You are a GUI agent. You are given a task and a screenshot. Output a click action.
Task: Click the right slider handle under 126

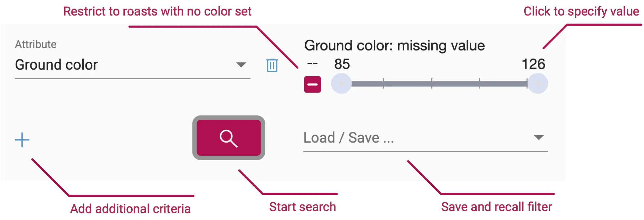click(x=537, y=84)
